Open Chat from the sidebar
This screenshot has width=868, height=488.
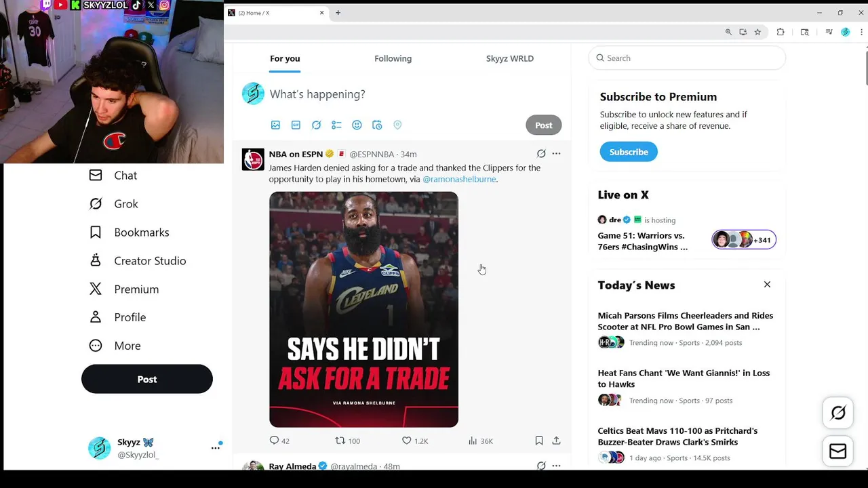coord(113,176)
